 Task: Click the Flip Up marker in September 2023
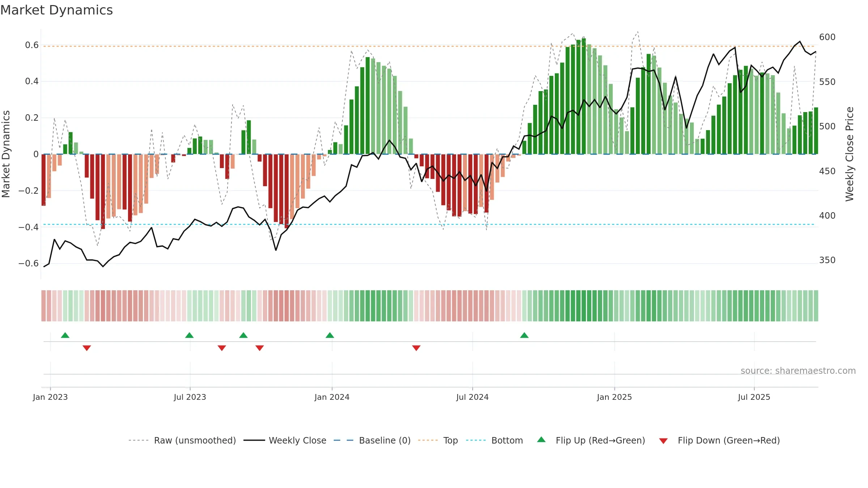pyautogui.click(x=243, y=335)
